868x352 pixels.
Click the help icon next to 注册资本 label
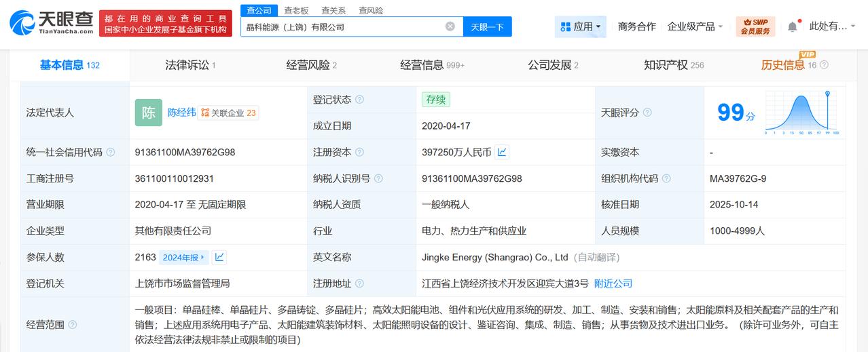(x=359, y=153)
